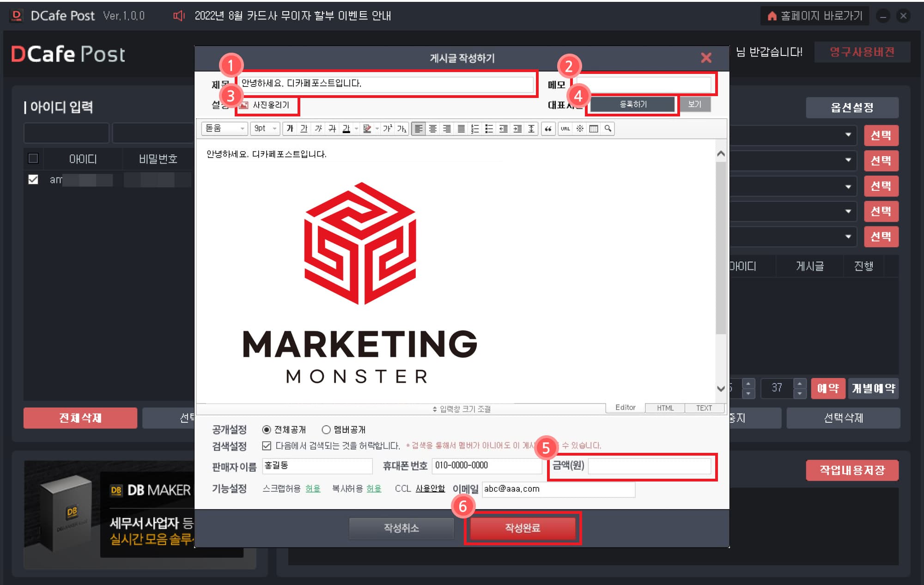Viewport: 924px width, 585px height.
Task: Click the 이메일 input field
Action: (559, 489)
